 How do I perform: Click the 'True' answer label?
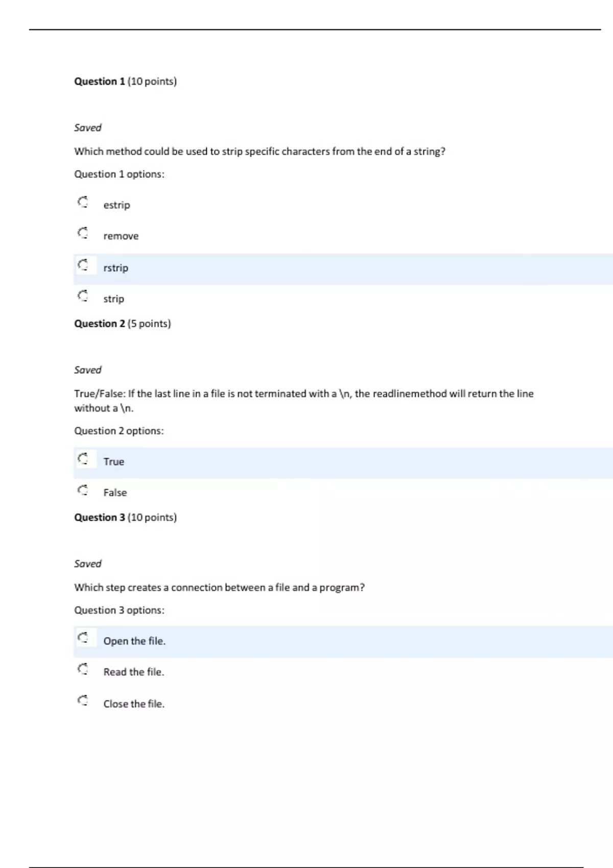pos(113,462)
